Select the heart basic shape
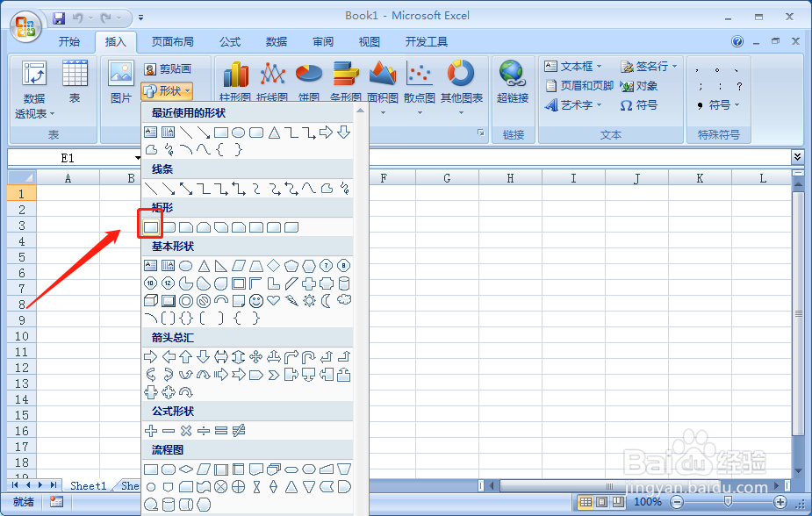812x516 pixels. [273, 300]
